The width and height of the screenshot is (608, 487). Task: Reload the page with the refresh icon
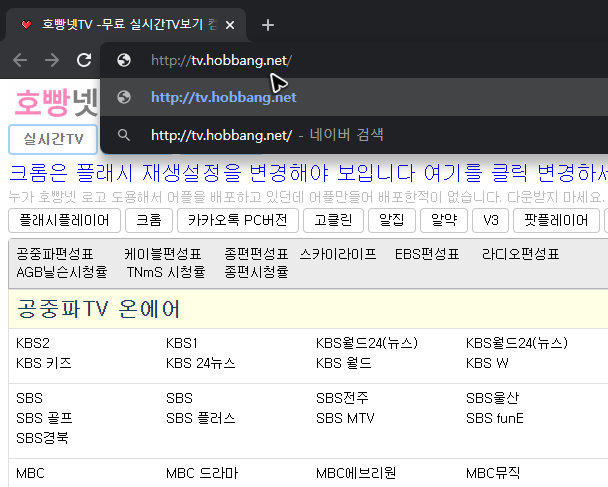click(84, 60)
